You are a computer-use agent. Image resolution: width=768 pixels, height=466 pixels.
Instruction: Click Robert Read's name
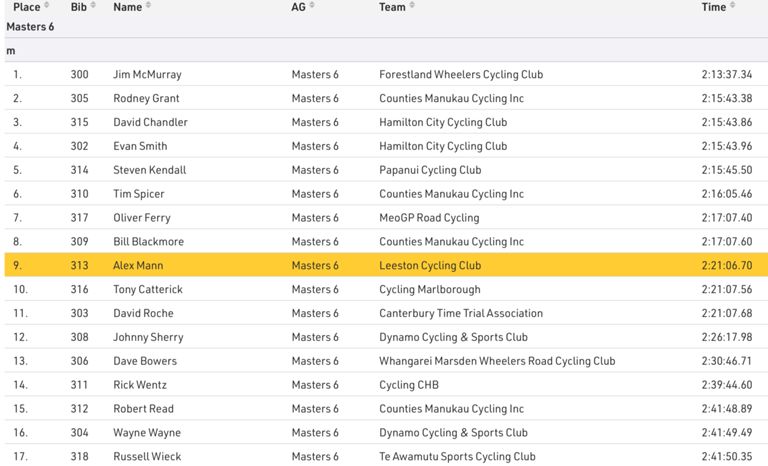(144, 409)
